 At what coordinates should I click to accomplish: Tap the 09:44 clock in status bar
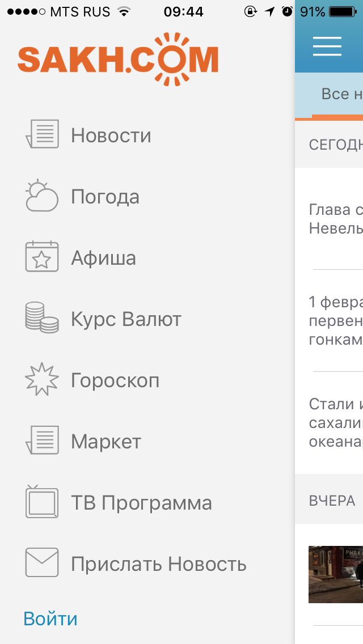click(183, 11)
